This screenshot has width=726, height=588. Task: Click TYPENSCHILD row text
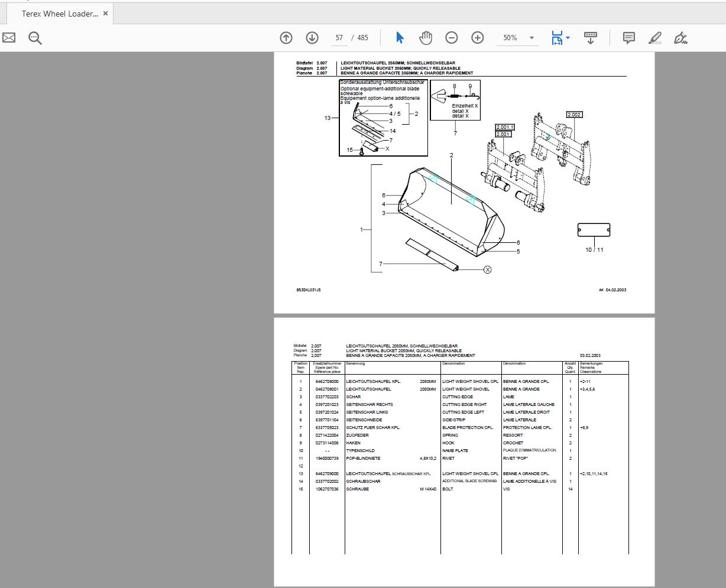click(360, 451)
